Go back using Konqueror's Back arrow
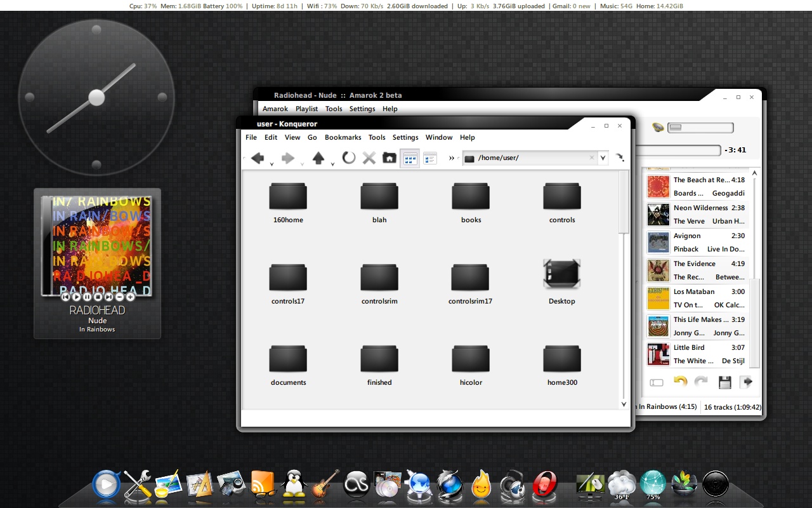Image resolution: width=812 pixels, height=508 pixels. click(257, 158)
